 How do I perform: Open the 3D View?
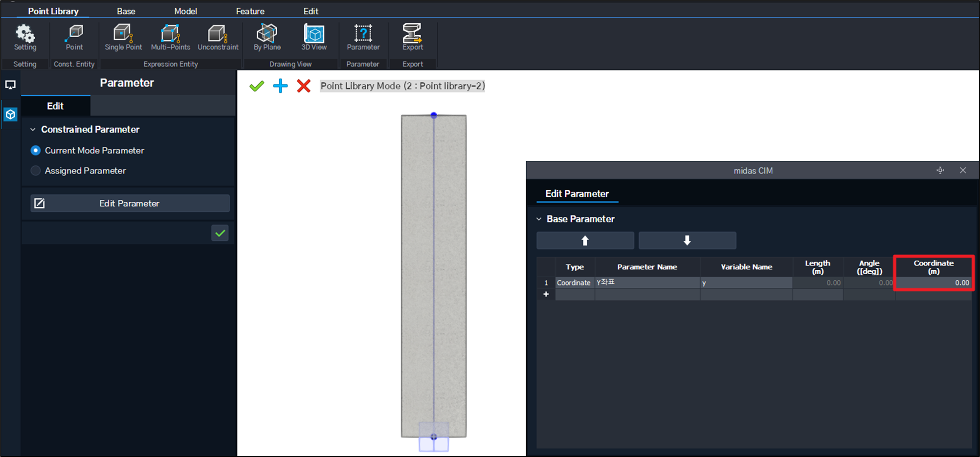313,37
